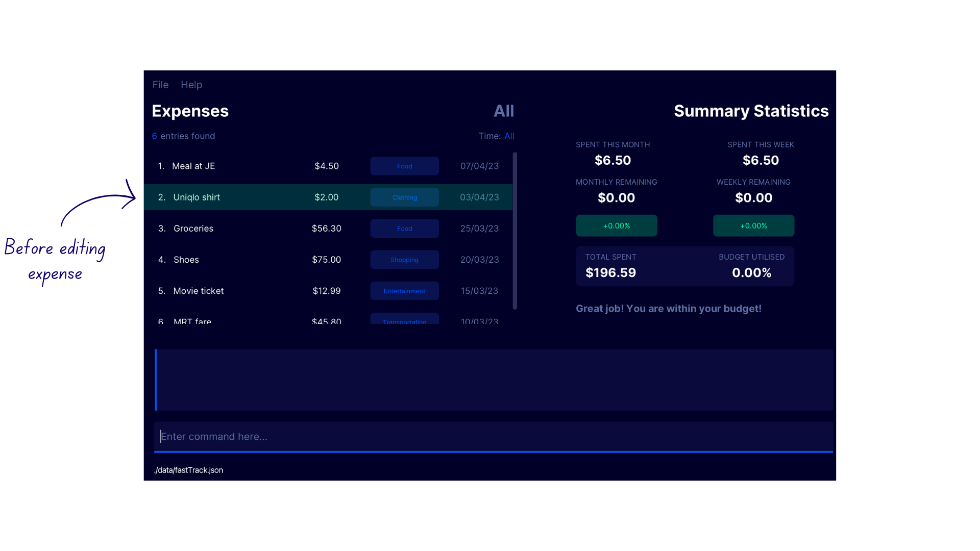The width and height of the screenshot is (980, 551).
Task: Click the Entertainment category icon on Movie ticket
Action: (405, 291)
